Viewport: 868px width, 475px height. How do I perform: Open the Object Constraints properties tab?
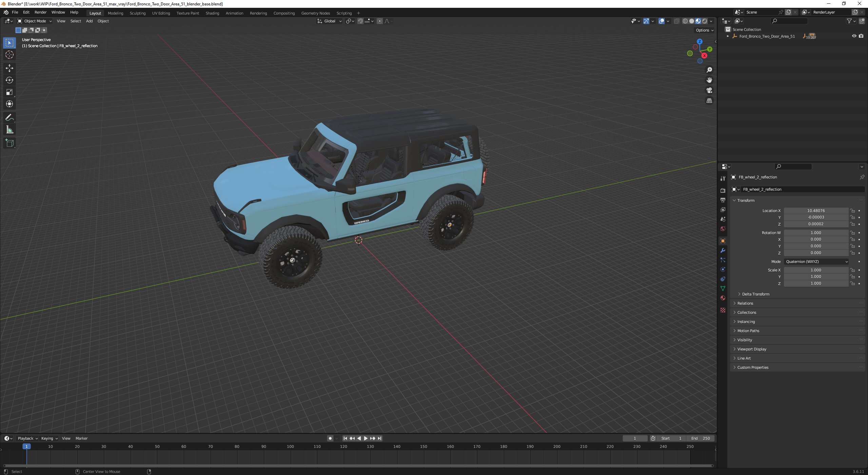[723, 279]
